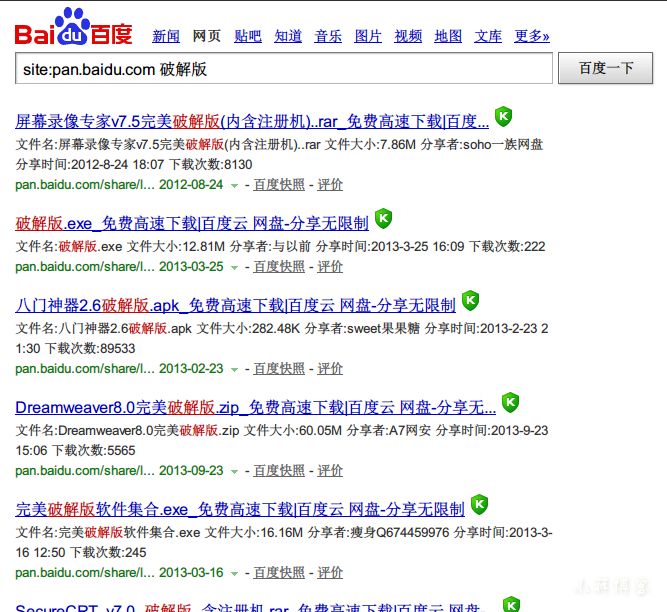Open the 破解版.exe result title

click(x=192, y=224)
